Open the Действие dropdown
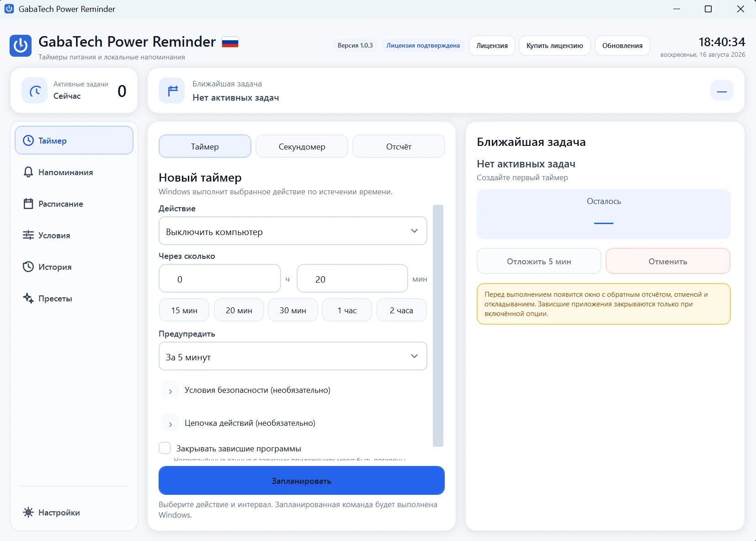 [x=293, y=231]
